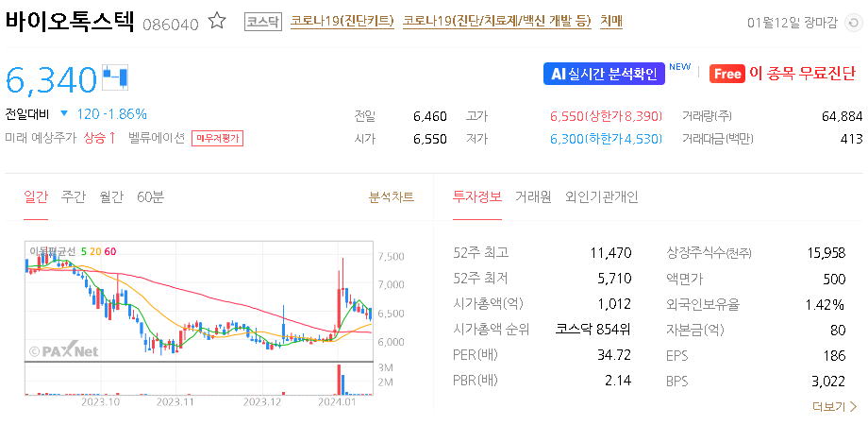
Task: Expand details with 더보기 link
Action: point(835,407)
